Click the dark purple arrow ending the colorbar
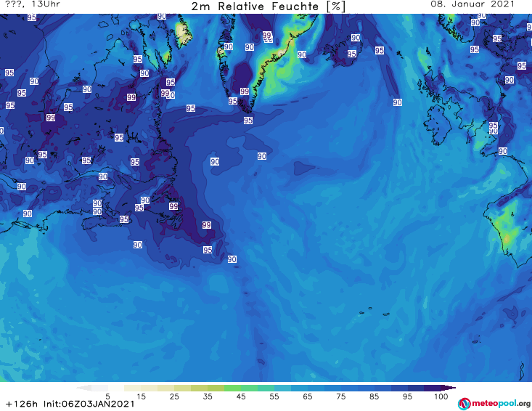 (449, 388)
